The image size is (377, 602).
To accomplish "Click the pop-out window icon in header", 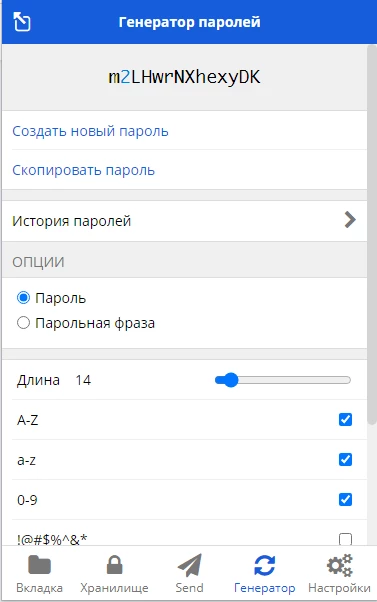I will 22,22.
